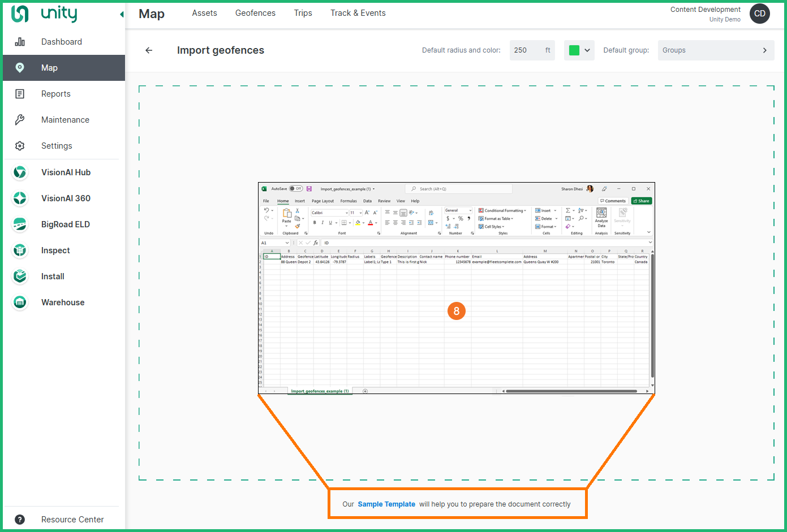787x532 pixels.
Task: Open the Default group Groups selector
Action: (x=716, y=50)
